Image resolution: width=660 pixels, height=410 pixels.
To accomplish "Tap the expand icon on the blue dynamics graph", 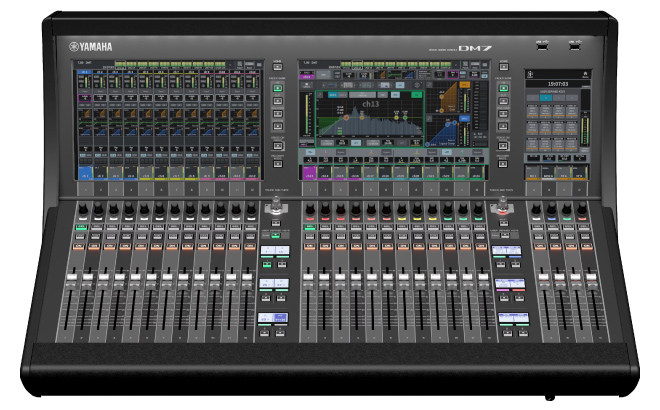I will coord(428,119).
